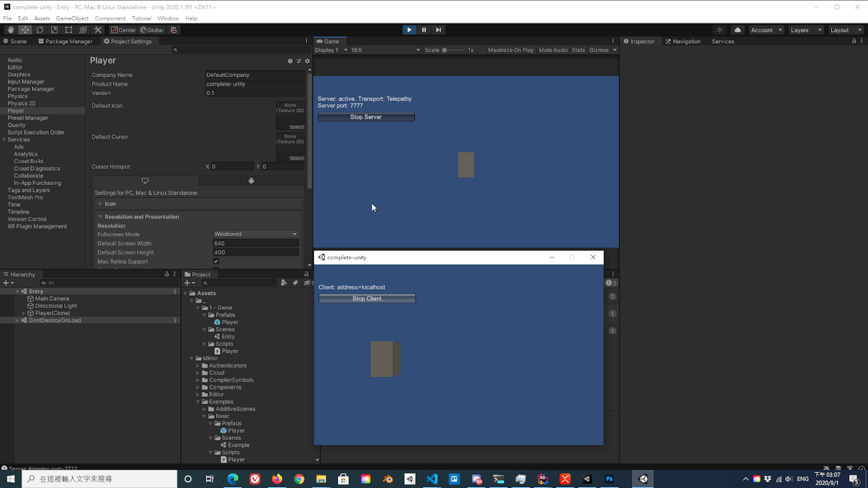Open 16:9 aspect ratio dropdown

click(385, 50)
